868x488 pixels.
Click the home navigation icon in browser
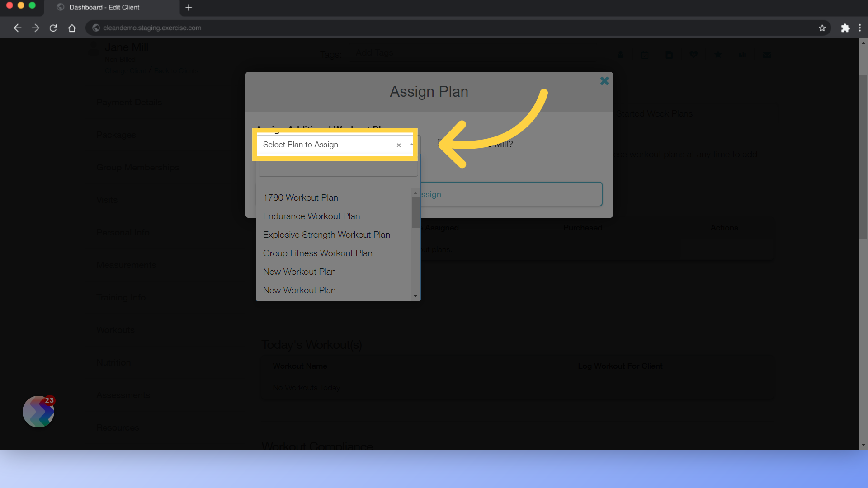(71, 28)
